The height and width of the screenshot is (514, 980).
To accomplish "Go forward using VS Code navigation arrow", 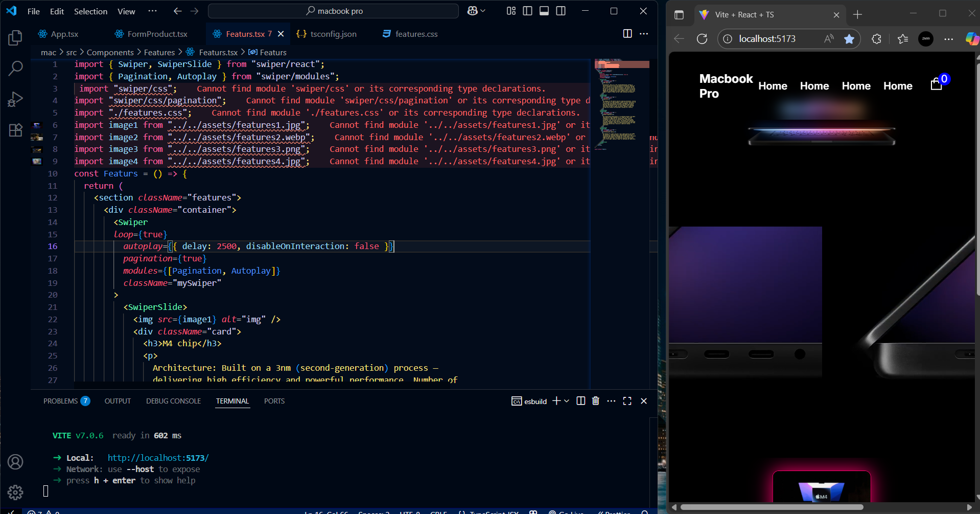I will 195,11.
